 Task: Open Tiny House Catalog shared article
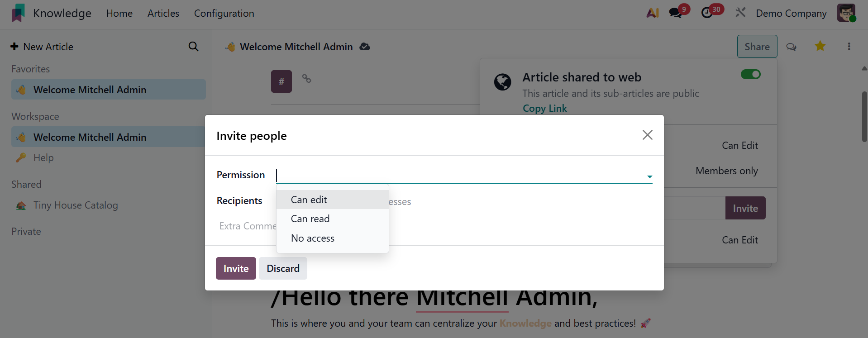[76, 205]
